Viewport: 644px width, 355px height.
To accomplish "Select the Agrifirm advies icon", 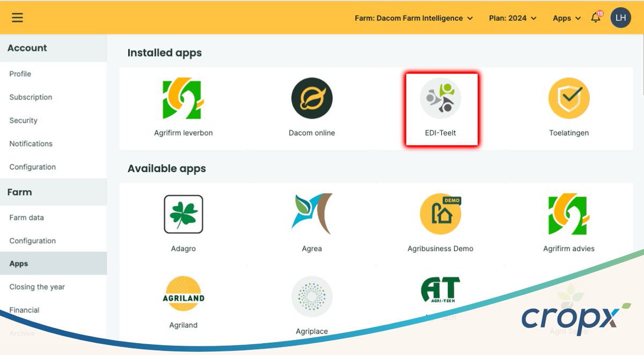I will [x=569, y=214].
